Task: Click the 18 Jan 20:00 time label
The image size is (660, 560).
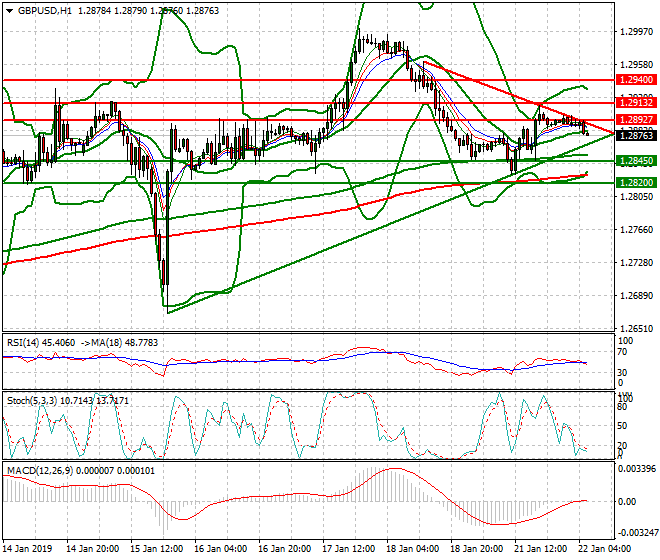Action: pos(477,549)
